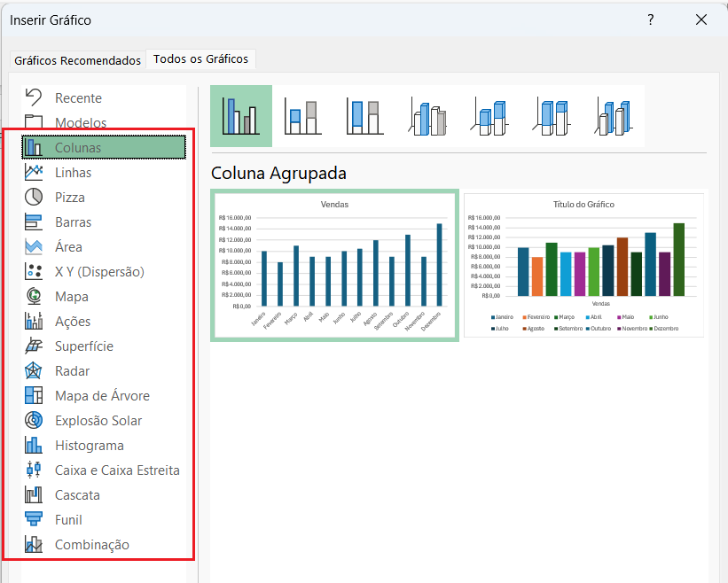Pick the 3D 100% Stacked Column icon
728x583 pixels.
point(552,116)
